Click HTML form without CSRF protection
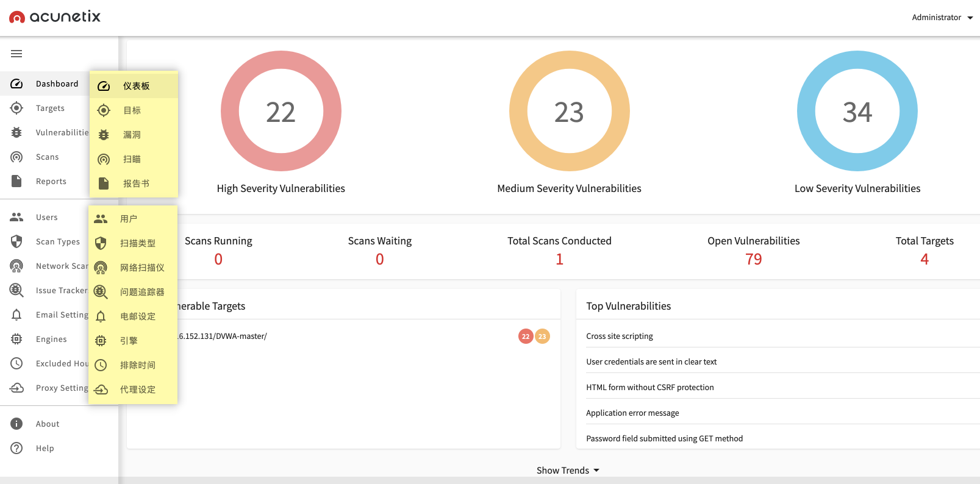 649,387
